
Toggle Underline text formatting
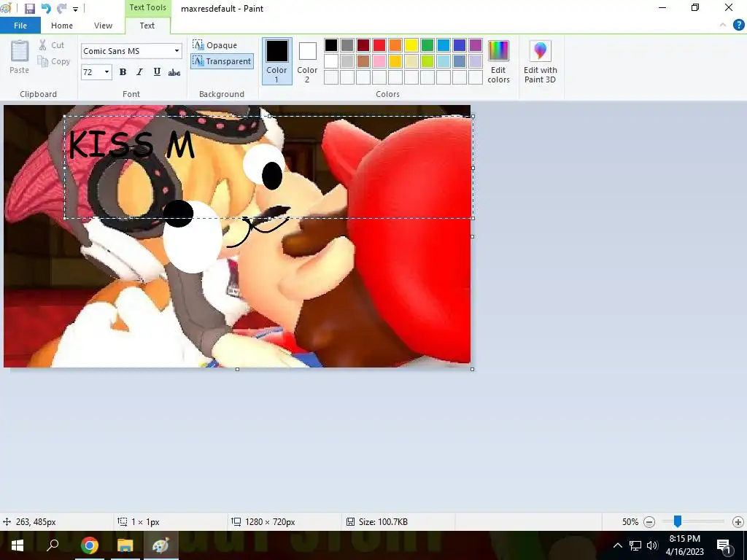157,72
